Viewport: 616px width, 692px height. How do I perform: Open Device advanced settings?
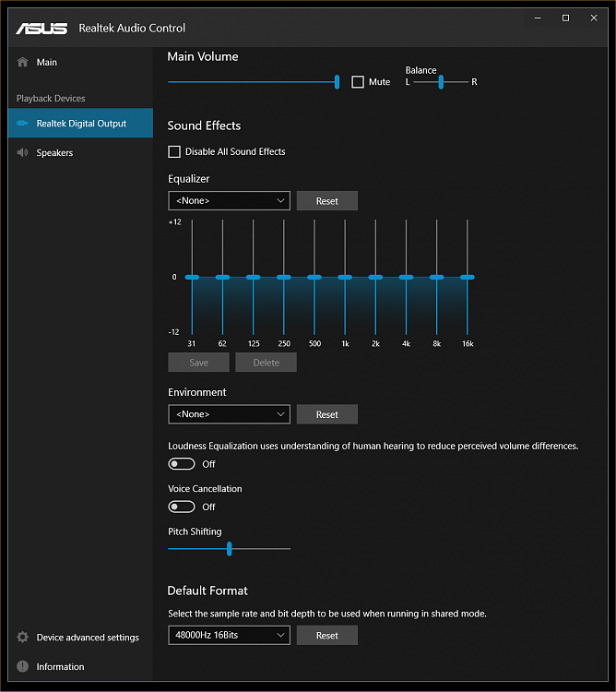point(80,637)
